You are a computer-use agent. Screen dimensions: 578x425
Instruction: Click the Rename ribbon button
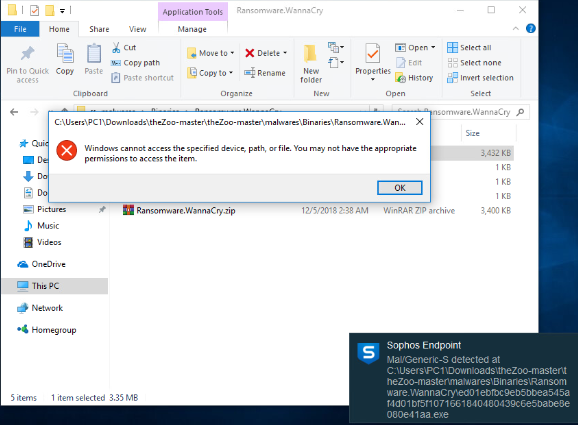(265, 73)
